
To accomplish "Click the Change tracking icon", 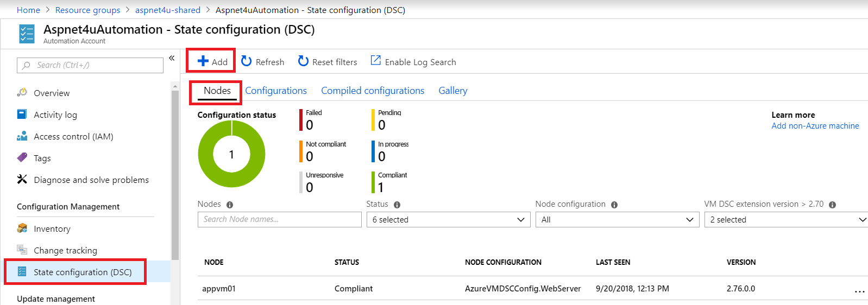I will coord(22,250).
